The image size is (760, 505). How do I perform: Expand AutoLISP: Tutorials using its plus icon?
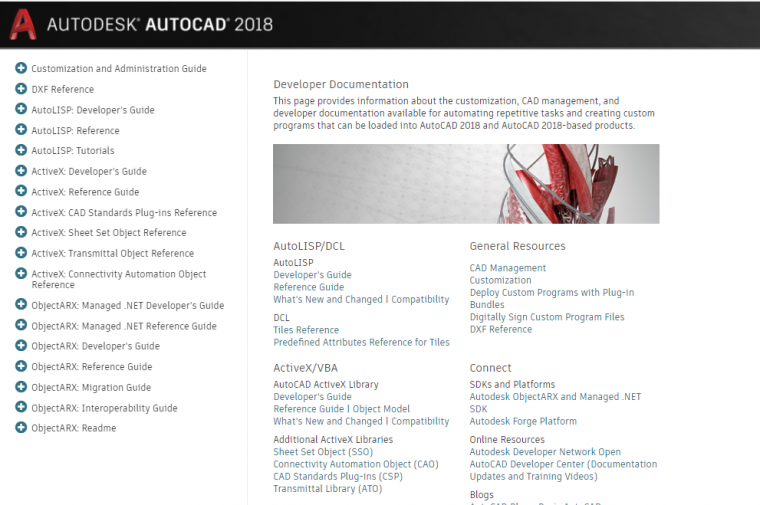21,151
